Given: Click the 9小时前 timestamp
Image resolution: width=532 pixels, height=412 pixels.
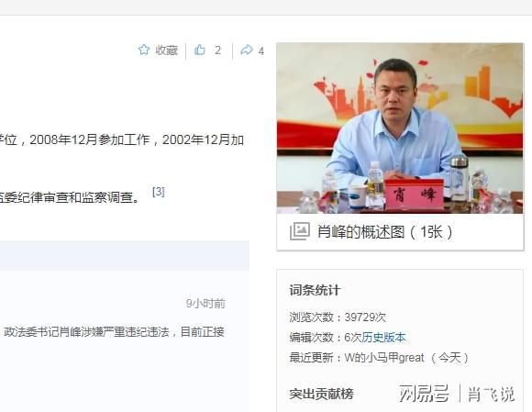Looking at the screenshot, I should click(x=205, y=304).
